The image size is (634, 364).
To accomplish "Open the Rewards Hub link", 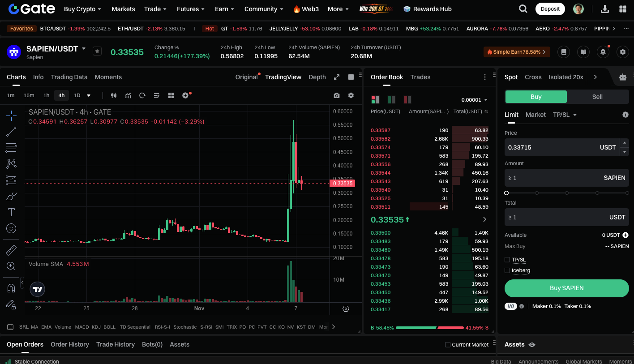I will tap(428, 9).
